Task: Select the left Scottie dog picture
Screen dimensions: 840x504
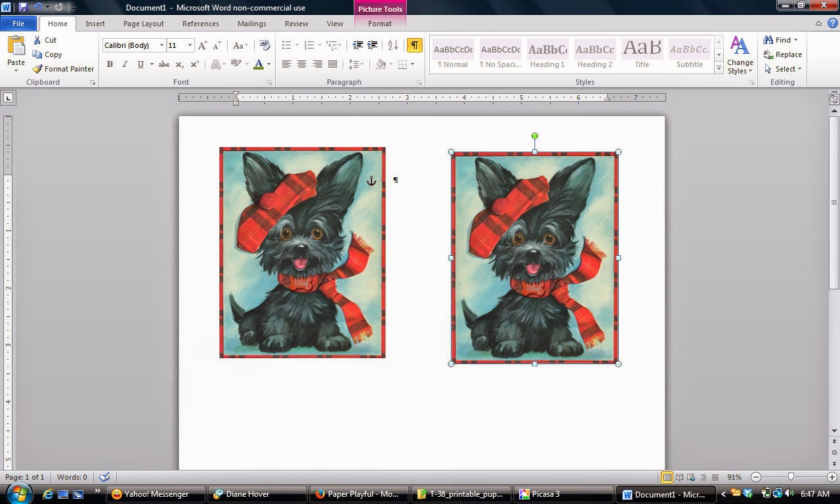Action: coord(303,253)
